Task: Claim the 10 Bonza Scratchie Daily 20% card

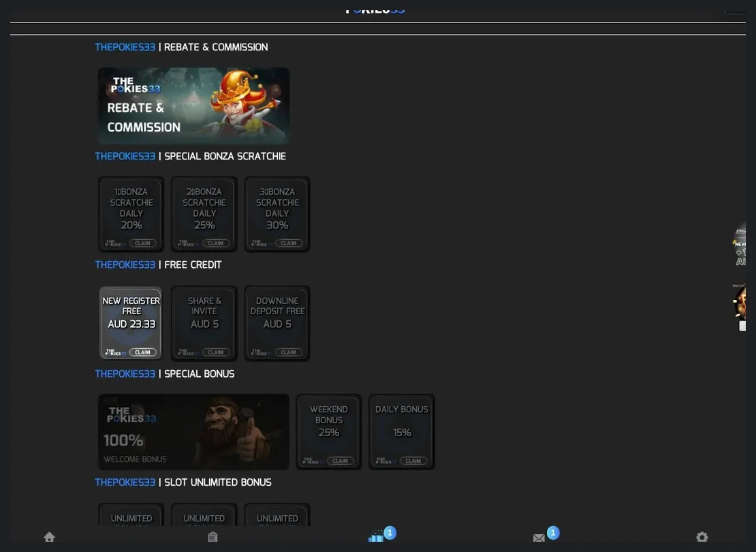Action: click(x=142, y=243)
